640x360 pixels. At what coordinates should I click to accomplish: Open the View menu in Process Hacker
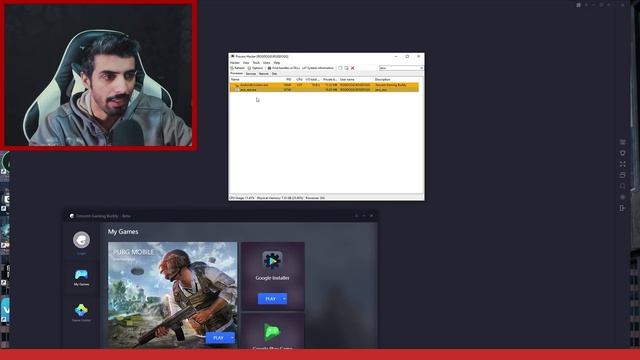[246, 63]
